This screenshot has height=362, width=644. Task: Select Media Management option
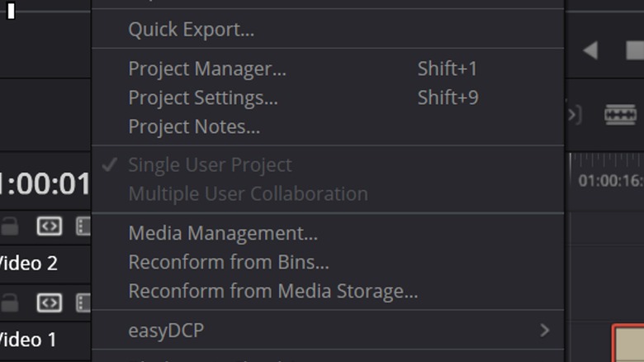[x=223, y=233]
